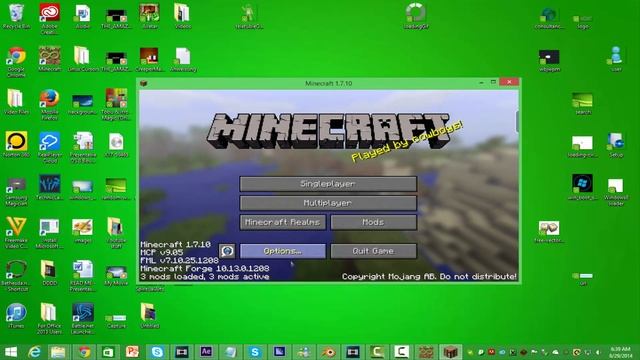640x360 pixels.
Task: Open File Explorer from taskbar
Action: coord(58,352)
